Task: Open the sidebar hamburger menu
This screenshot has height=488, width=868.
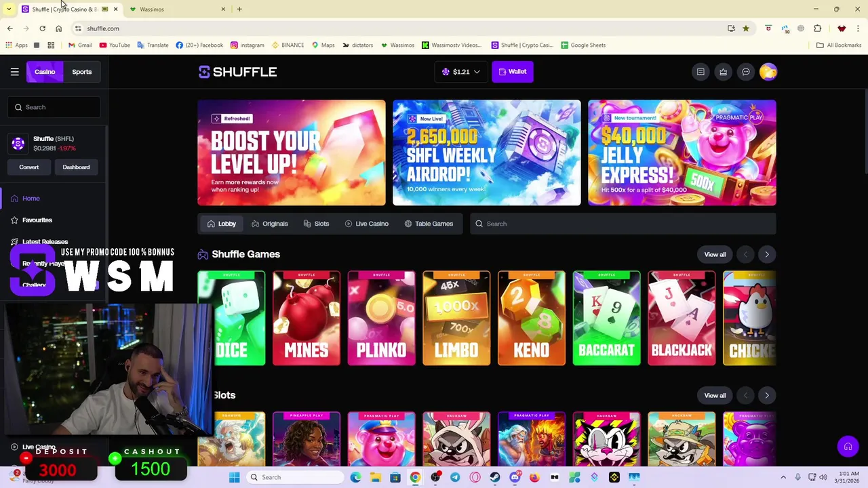Action: pos(14,72)
